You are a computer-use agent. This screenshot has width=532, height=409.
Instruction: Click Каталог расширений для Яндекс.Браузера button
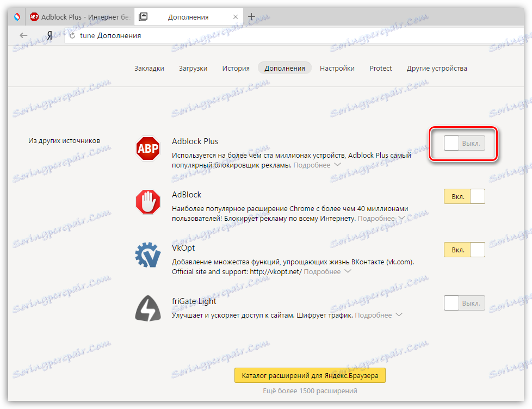tap(310, 375)
